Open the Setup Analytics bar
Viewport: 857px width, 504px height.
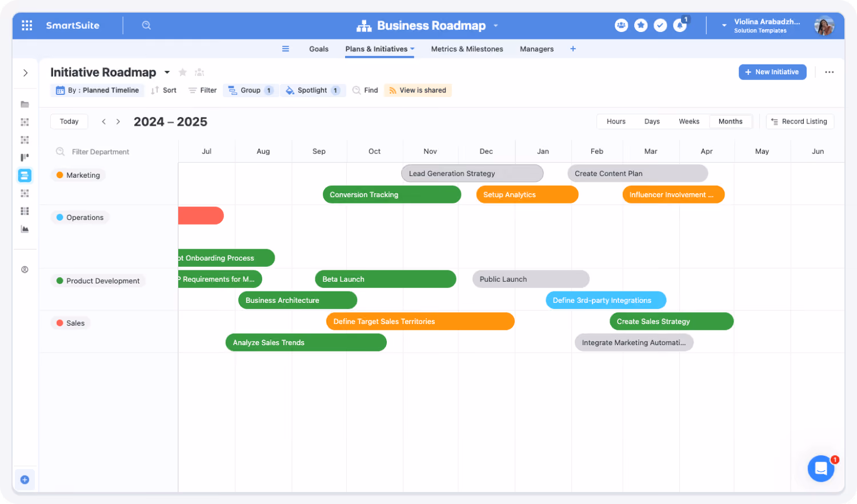click(x=527, y=194)
